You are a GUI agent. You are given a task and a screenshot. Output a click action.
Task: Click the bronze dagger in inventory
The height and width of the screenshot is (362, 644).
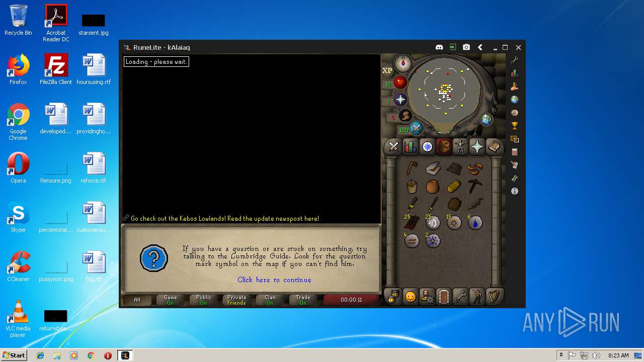click(412, 204)
